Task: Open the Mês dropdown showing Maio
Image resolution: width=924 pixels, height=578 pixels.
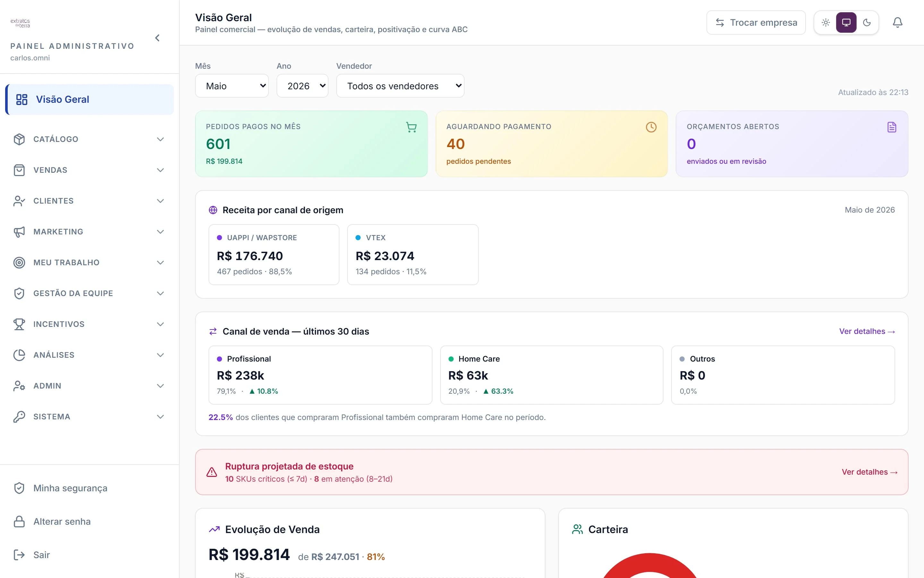Action: pyautogui.click(x=232, y=86)
